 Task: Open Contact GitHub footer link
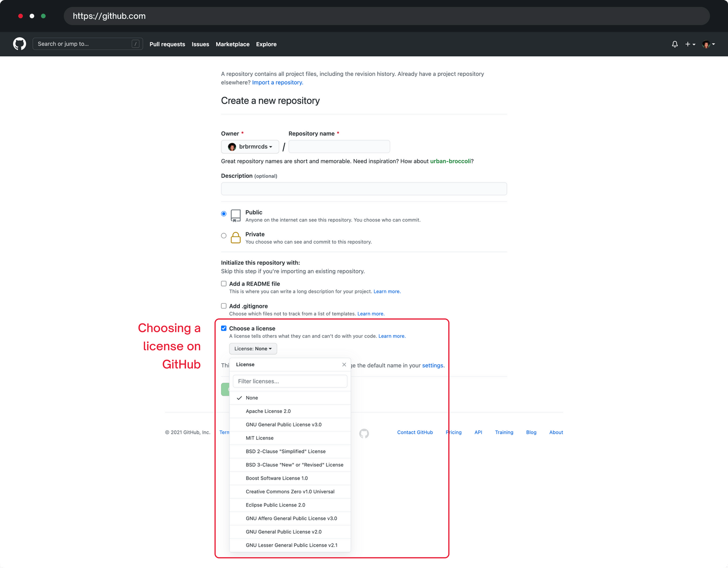[x=415, y=432]
